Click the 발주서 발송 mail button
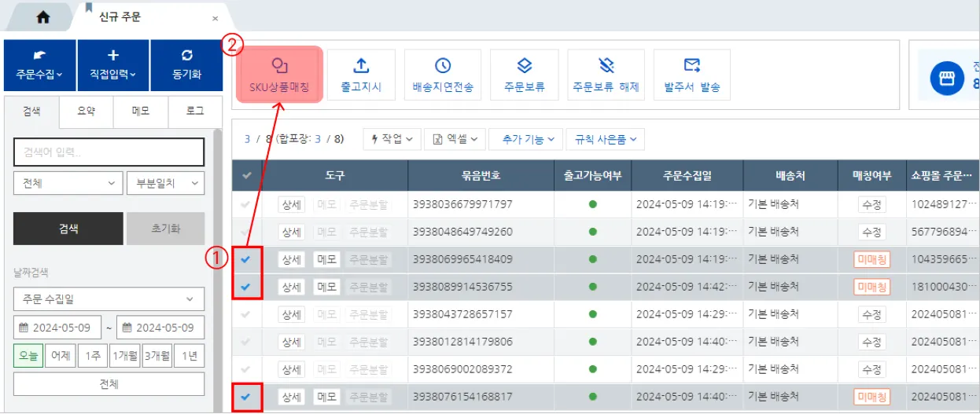Viewport: 980px width, 414px height. click(x=692, y=75)
